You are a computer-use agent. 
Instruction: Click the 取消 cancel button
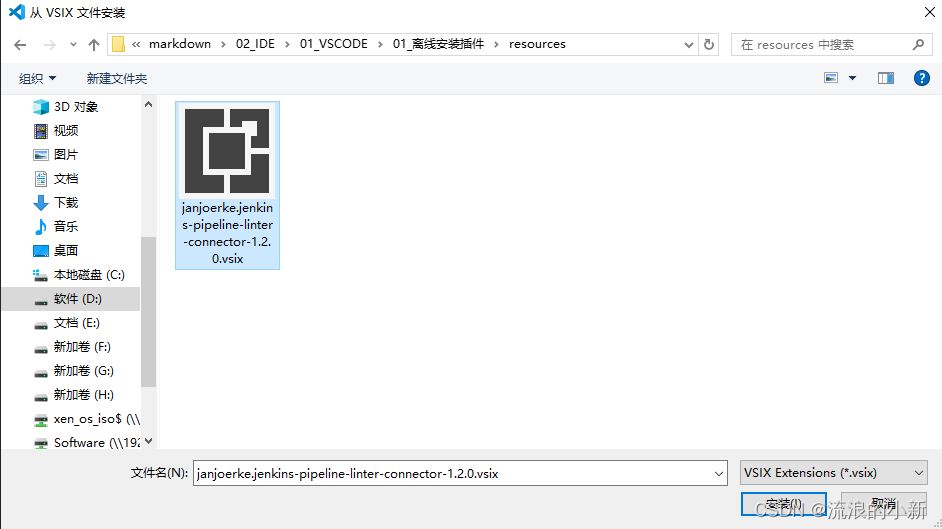click(x=884, y=504)
